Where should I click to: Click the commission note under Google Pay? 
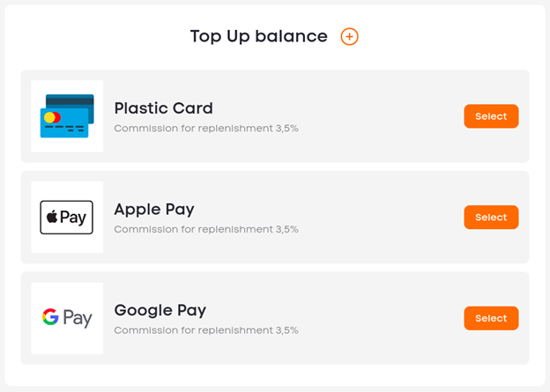point(206,330)
